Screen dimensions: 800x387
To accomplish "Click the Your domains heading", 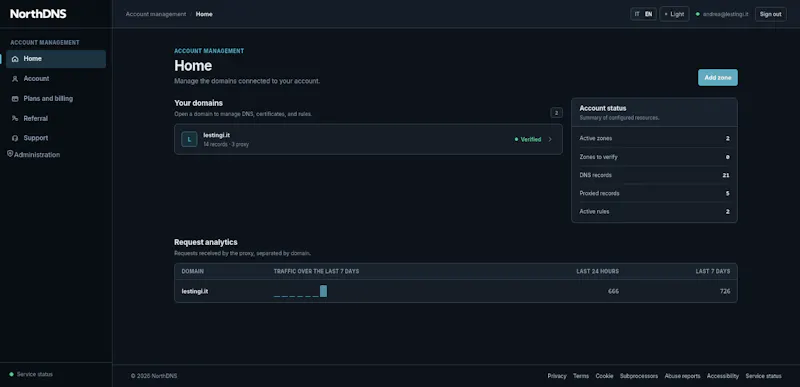I will click(198, 103).
